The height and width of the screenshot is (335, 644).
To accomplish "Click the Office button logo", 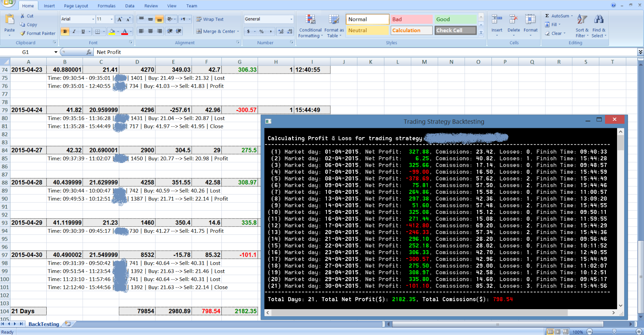I will (8, 3).
